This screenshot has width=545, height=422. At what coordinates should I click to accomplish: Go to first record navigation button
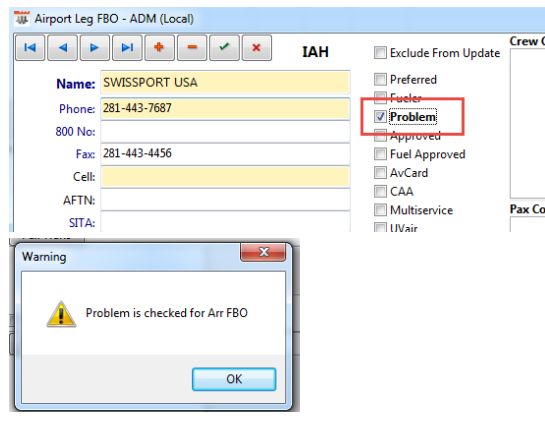tap(30, 48)
